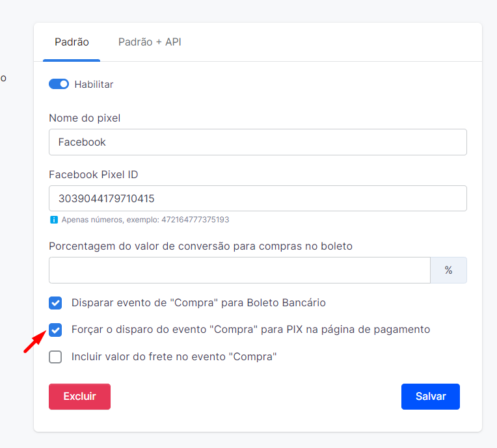Click the Nome do pixel input field

click(x=258, y=142)
